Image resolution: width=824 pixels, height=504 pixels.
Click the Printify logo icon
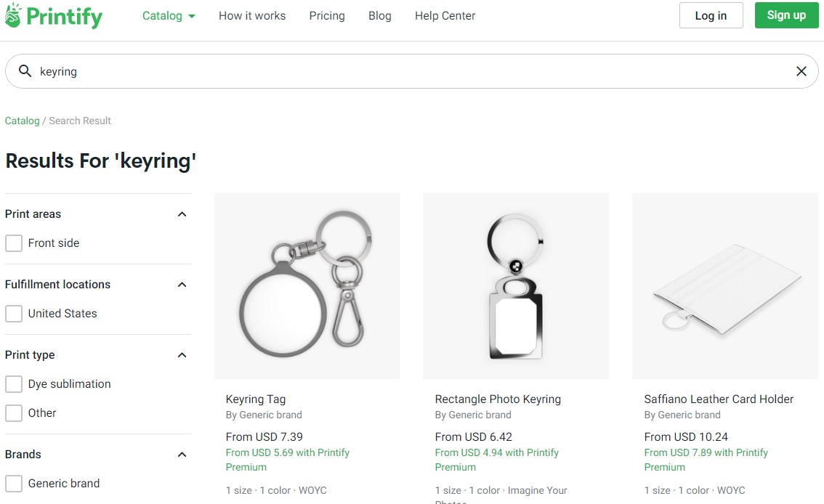coord(13,15)
